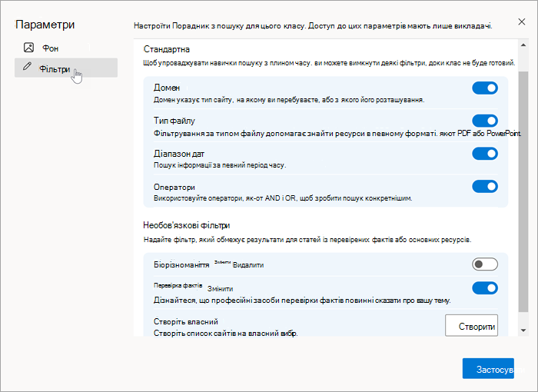The image size is (538, 392).
Task: Click the scrollbar up arrow
Action: 523,45
